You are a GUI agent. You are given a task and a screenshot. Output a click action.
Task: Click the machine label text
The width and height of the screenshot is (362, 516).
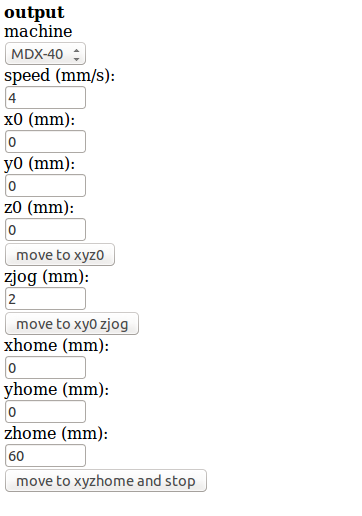38,31
